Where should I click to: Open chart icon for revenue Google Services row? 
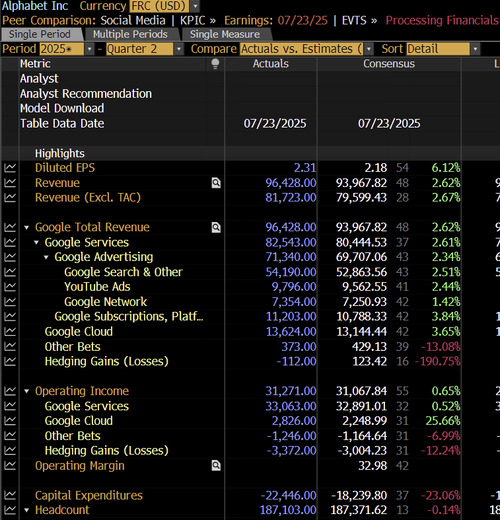click(10, 242)
